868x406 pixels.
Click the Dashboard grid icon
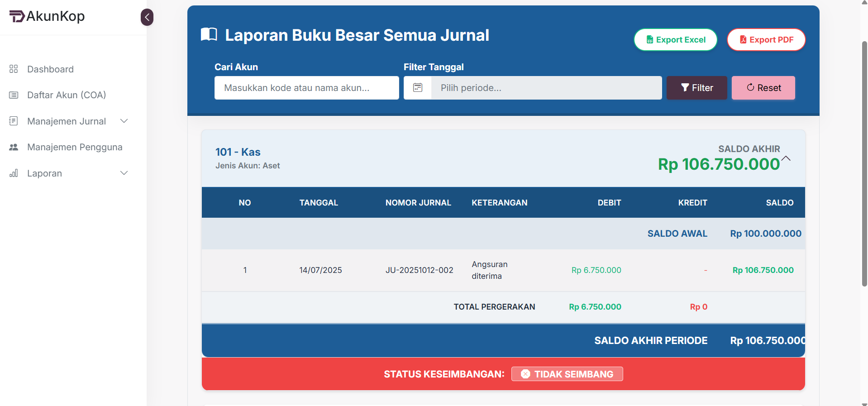point(14,69)
